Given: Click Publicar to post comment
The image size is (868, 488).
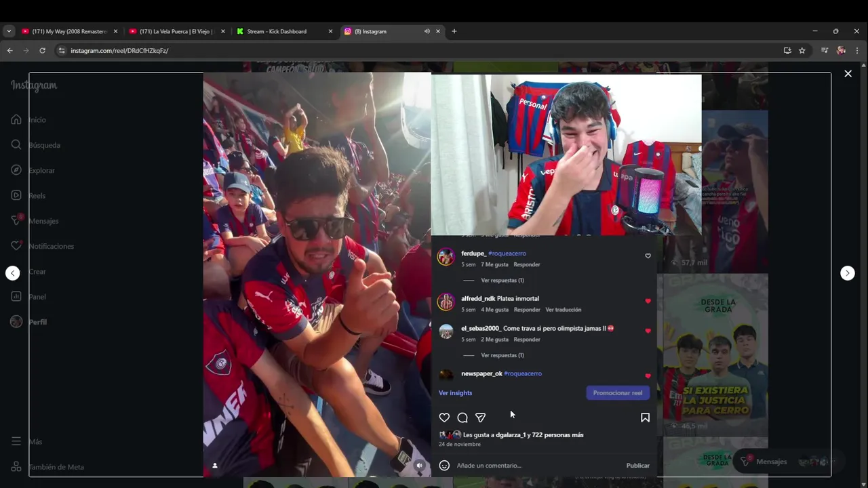Looking at the screenshot, I should (x=638, y=466).
